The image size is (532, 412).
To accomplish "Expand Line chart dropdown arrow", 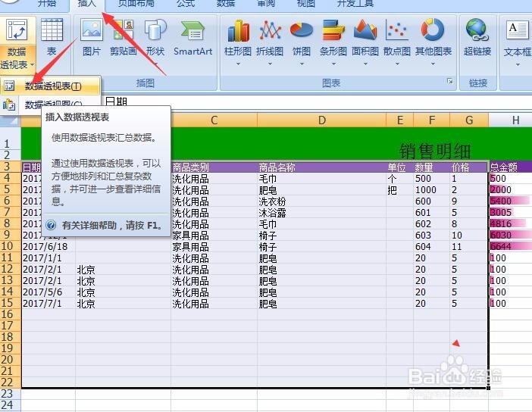I will pyautogui.click(x=270, y=64).
